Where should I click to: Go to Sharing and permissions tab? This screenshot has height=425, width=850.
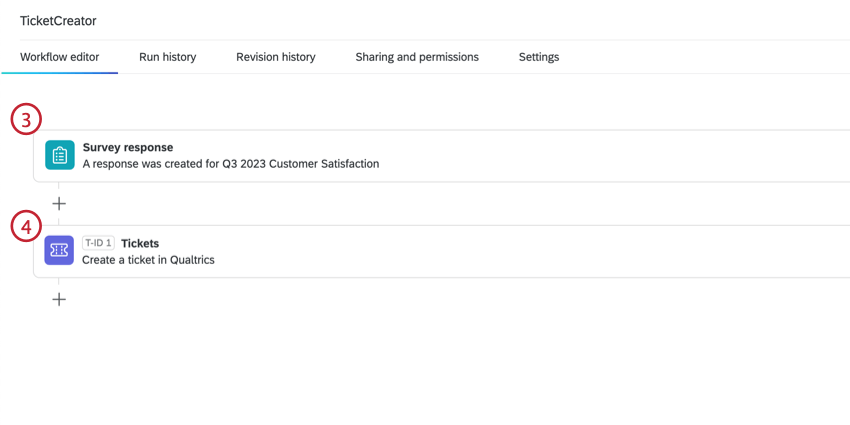pos(417,57)
